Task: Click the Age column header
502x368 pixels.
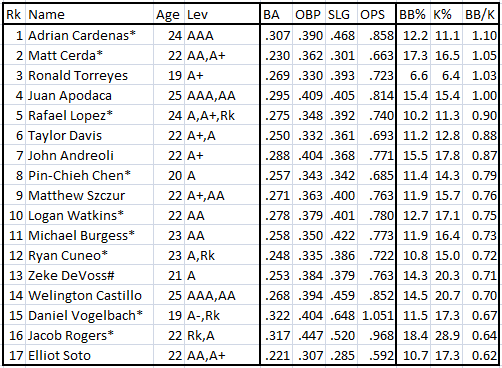Action: (x=169, y=14)
